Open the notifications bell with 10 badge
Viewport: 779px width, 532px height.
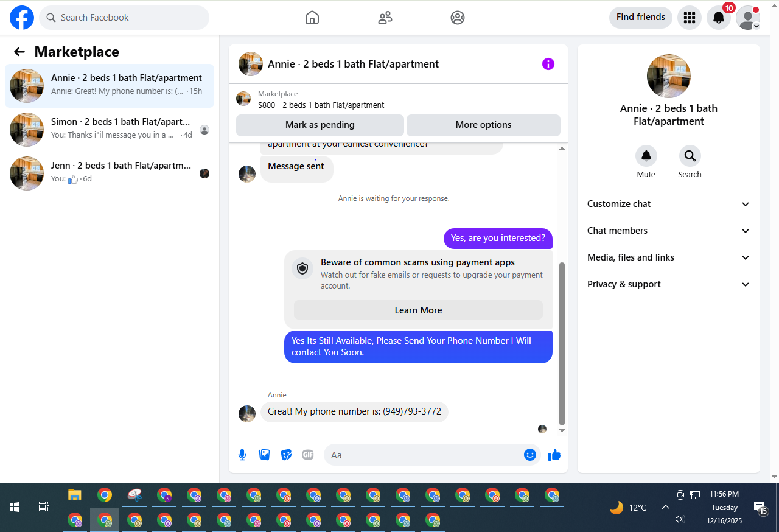(719, 18)
